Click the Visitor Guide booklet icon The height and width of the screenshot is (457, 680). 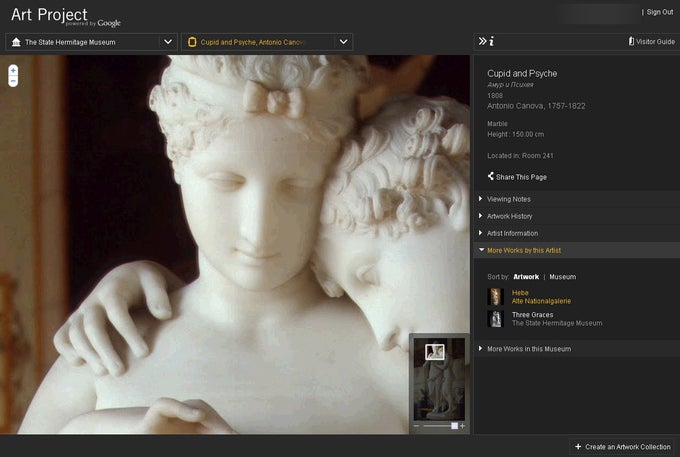click(x=631, y=41)
